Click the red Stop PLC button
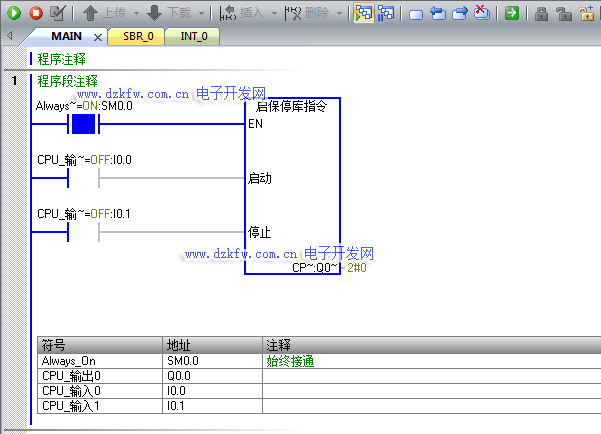This screenshot has width=601, height=434. [36, 13]
